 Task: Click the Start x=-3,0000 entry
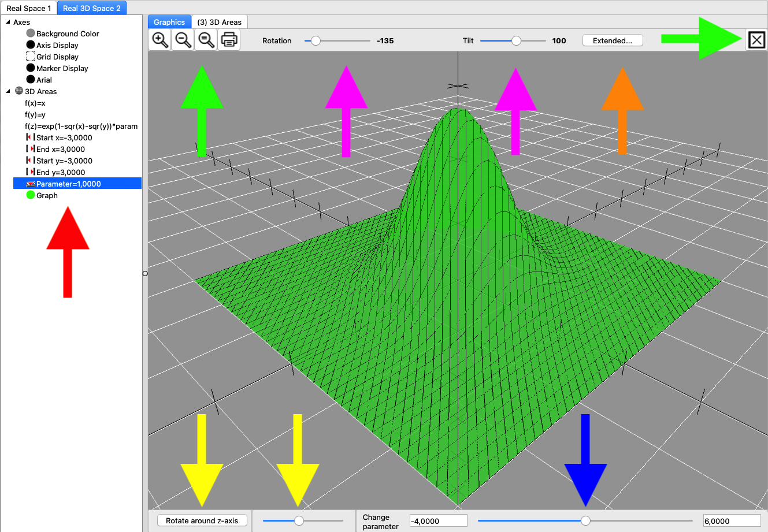[x=64, y=137]
